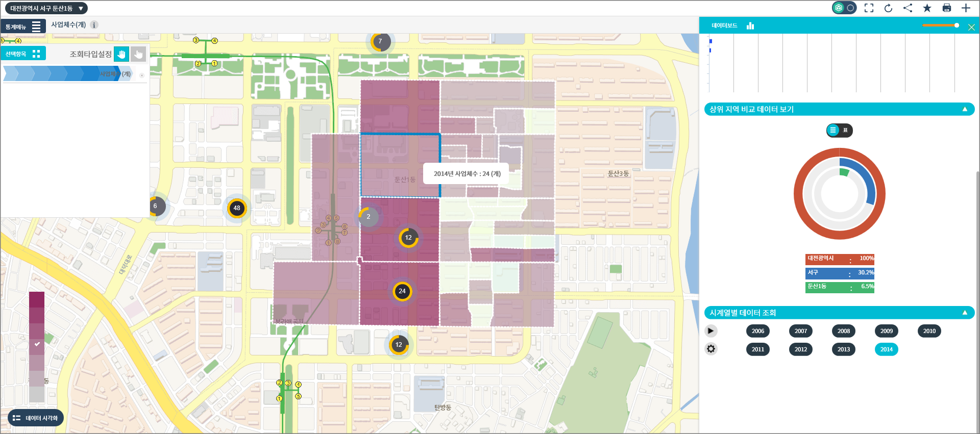Collapse the 상위 지역 비교 데이터 보기 section
The image size is (980, 434).
[x=965, y=109]
